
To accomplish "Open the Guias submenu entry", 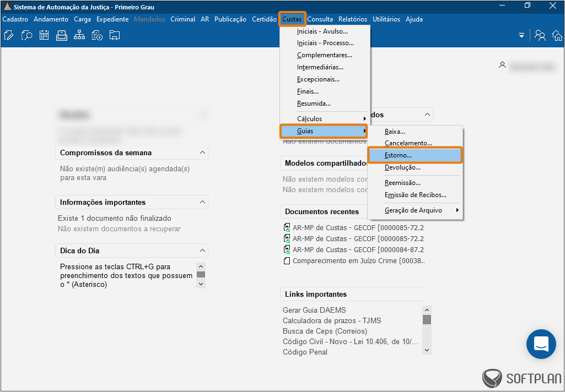I will click(x=324, y=131).
